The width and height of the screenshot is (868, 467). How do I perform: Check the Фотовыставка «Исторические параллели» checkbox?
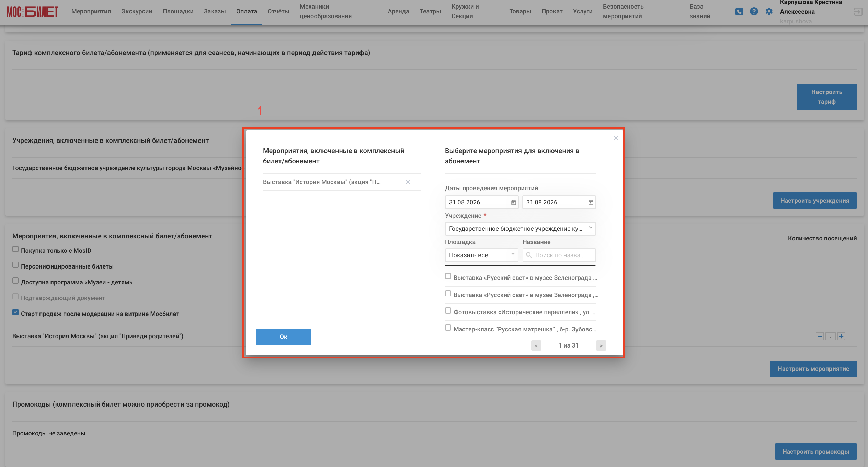pyautogui.click(x=448, y=311)
